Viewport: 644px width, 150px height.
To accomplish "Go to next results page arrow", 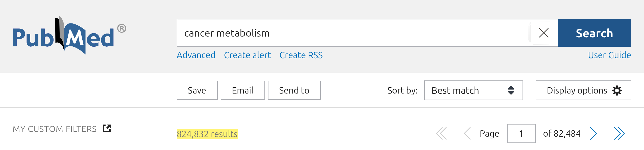I will point(593,133).
